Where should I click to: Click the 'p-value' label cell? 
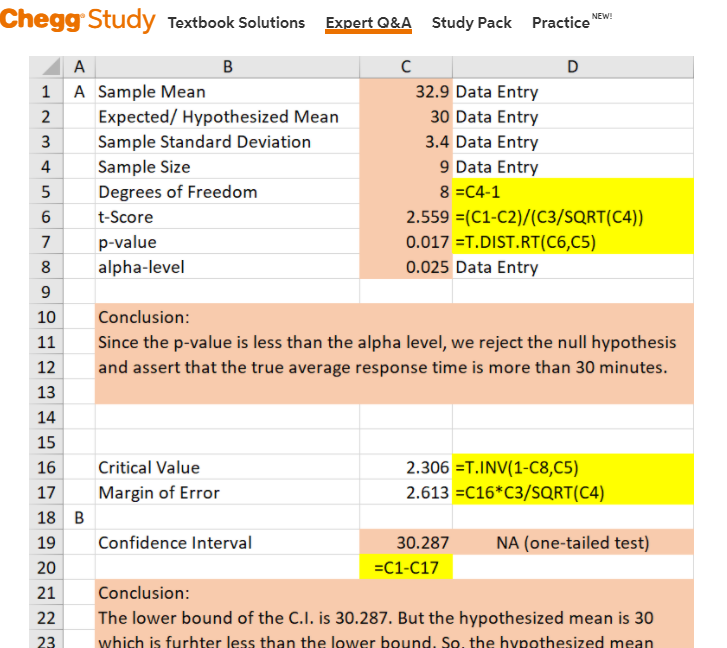coord(227,241)
